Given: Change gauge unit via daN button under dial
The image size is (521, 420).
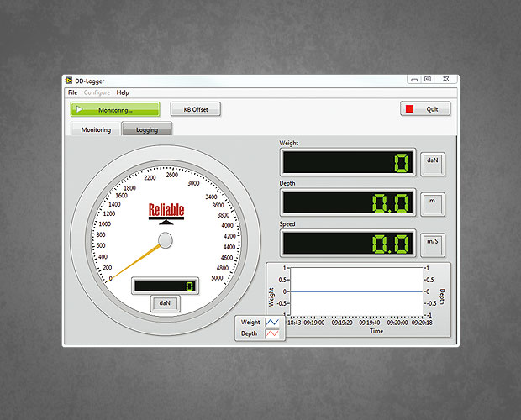Looking at the screenshot, I should [x=165, y=304].
